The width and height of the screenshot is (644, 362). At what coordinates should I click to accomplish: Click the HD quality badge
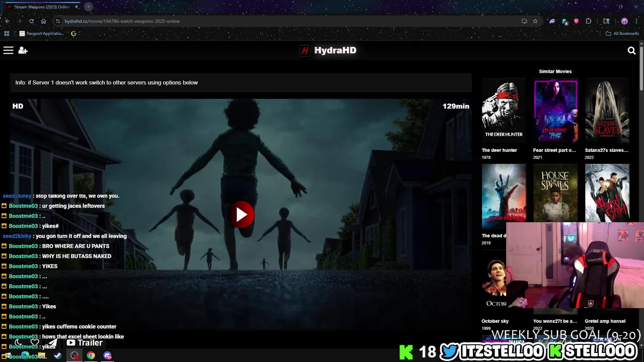(x=18, y=106)
